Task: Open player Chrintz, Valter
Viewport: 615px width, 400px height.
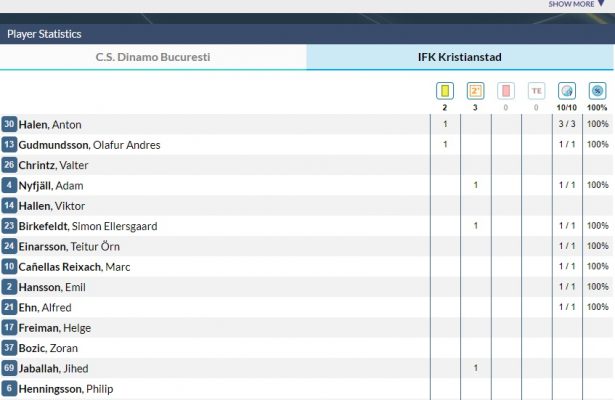Action: tap(53, 165)
